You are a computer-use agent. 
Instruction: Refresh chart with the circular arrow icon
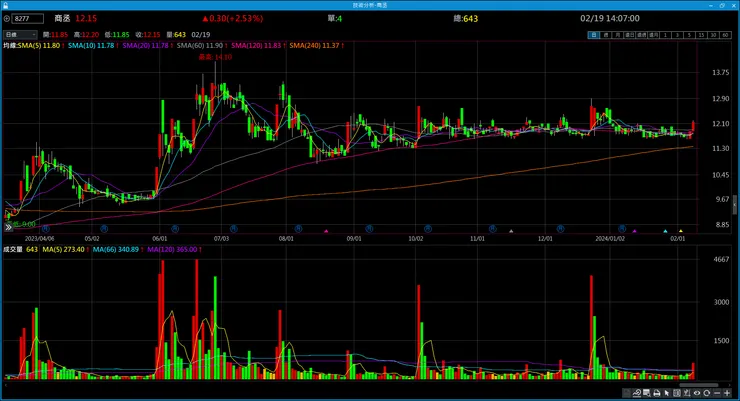(x=706, y=393)
